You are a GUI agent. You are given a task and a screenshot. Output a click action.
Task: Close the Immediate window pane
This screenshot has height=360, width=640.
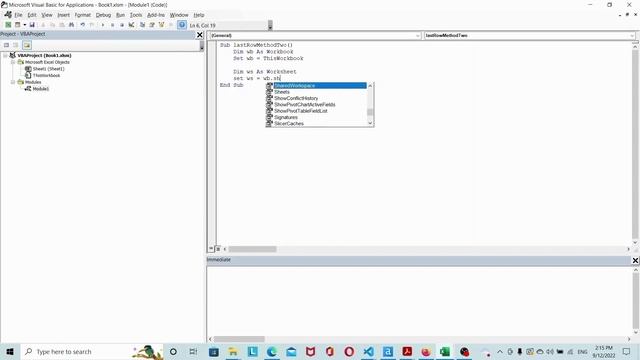click(635, 260)
